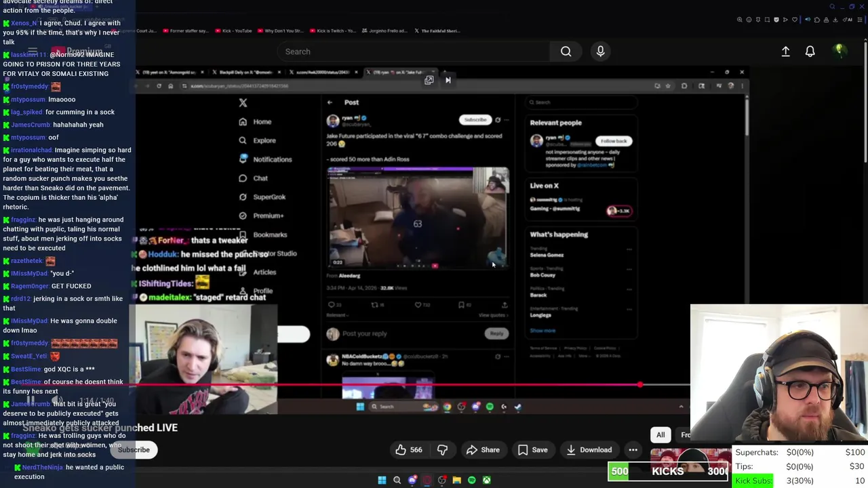Select Explore in the X sidebar

point(257,140)
